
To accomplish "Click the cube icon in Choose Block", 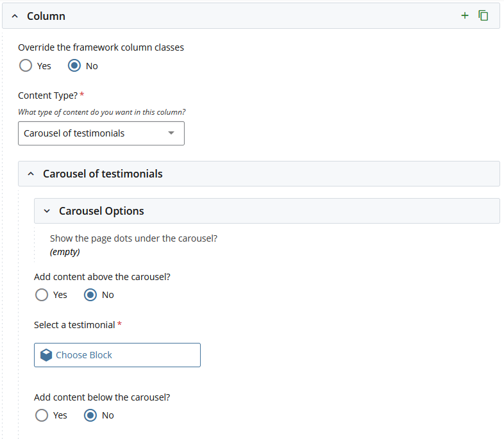I will 46,355.
